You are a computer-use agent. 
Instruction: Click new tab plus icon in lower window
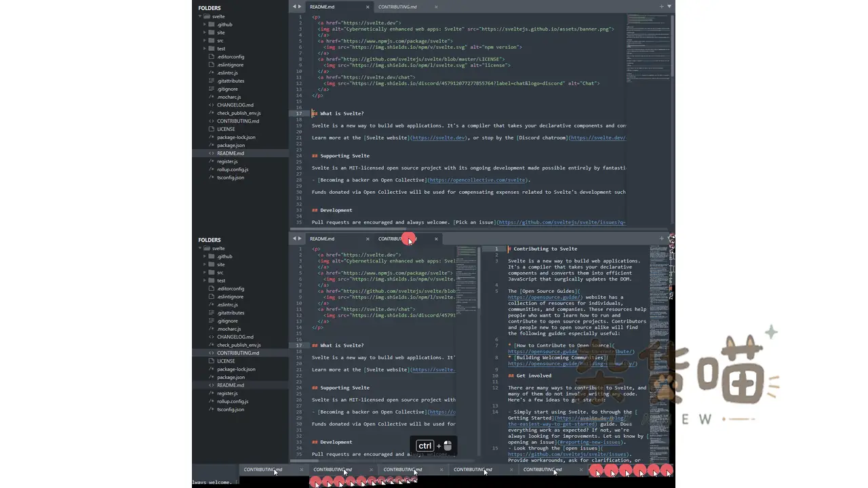tap(662, 239)
